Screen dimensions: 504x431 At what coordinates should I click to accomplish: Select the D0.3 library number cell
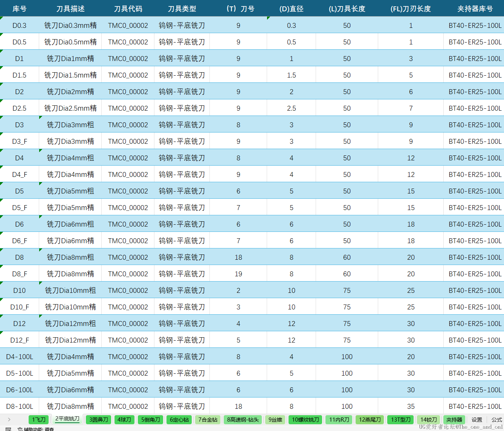(x=19, y=25)
